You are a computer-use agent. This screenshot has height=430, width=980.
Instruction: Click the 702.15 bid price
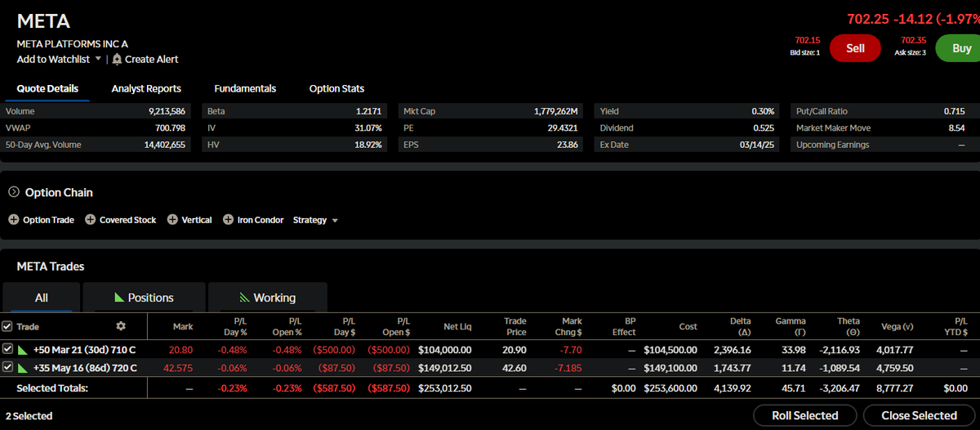(807, 40)
